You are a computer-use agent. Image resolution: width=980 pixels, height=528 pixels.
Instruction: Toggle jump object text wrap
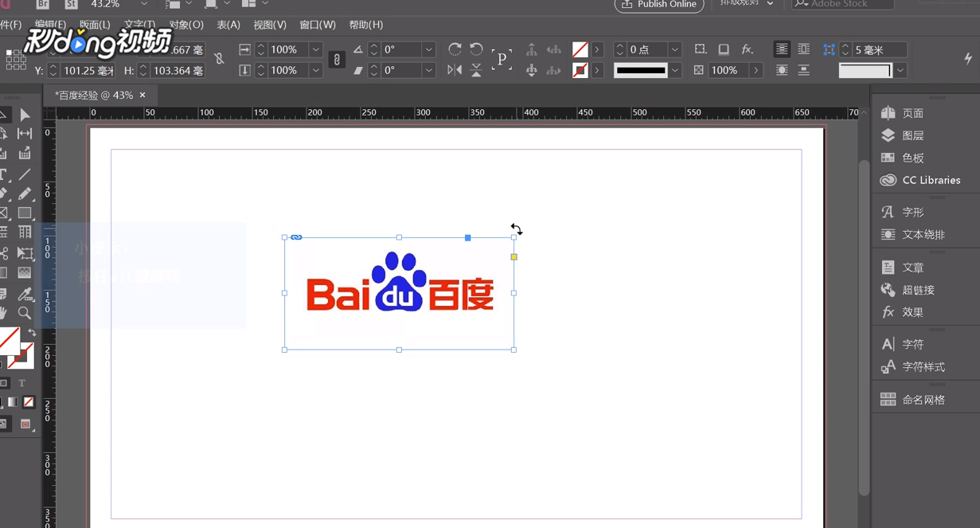click(x=804, y=70)
